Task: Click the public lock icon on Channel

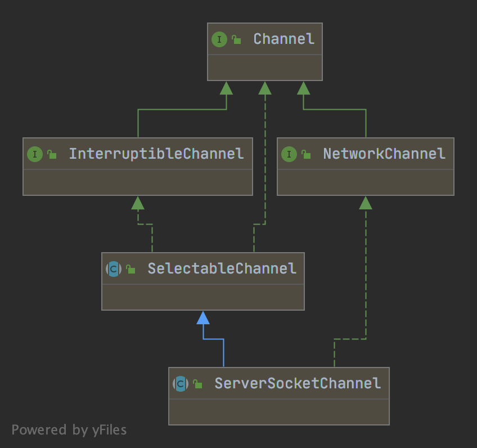Action: pyautogui.click(x=237, y=40)
